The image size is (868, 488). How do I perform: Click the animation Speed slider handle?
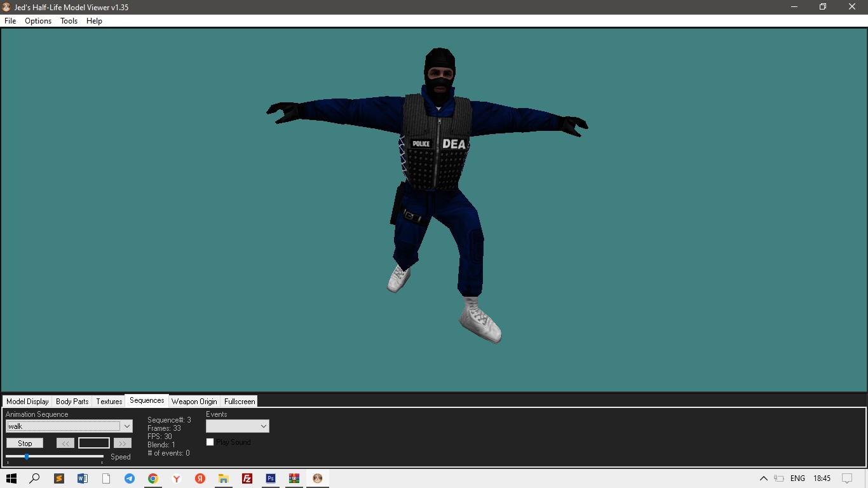pos(27,456)
